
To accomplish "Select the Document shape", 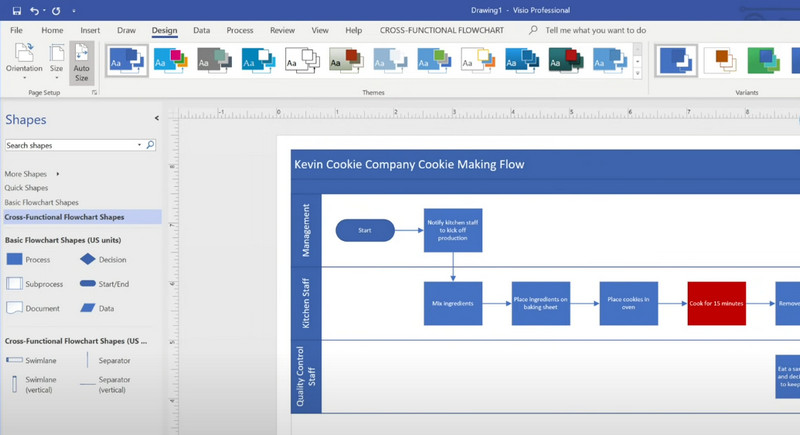I will pyautogui.click(x=33, y=309).
